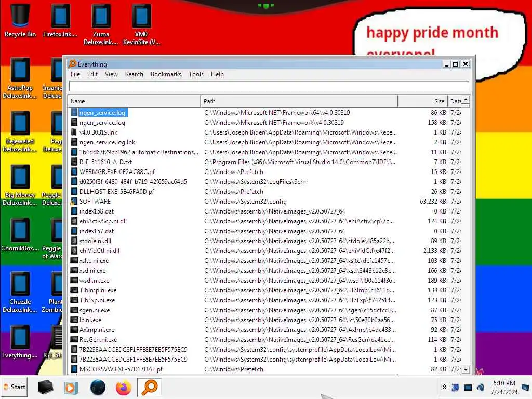
Task: Open the Help menu
Action: coord(217,74)
